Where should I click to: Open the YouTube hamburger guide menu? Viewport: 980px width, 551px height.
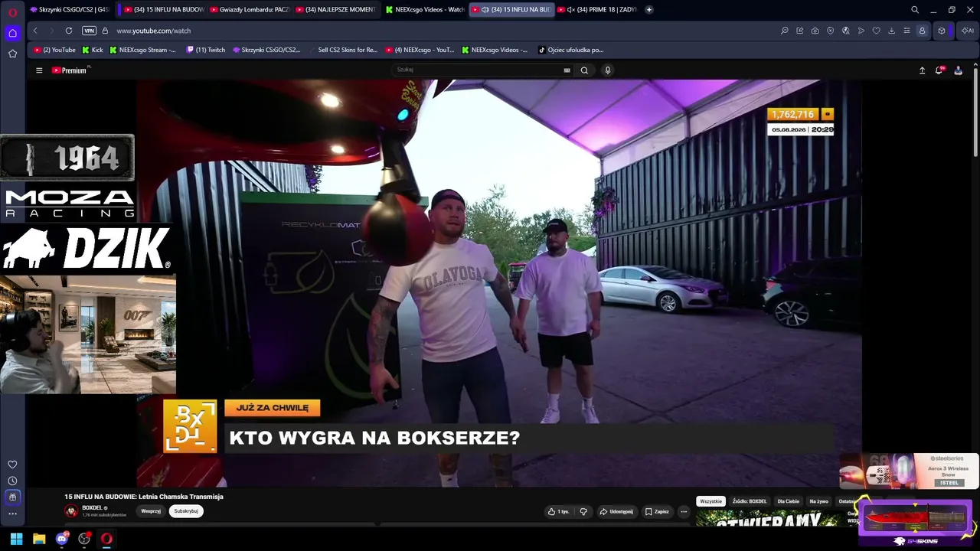coord(39,70)
